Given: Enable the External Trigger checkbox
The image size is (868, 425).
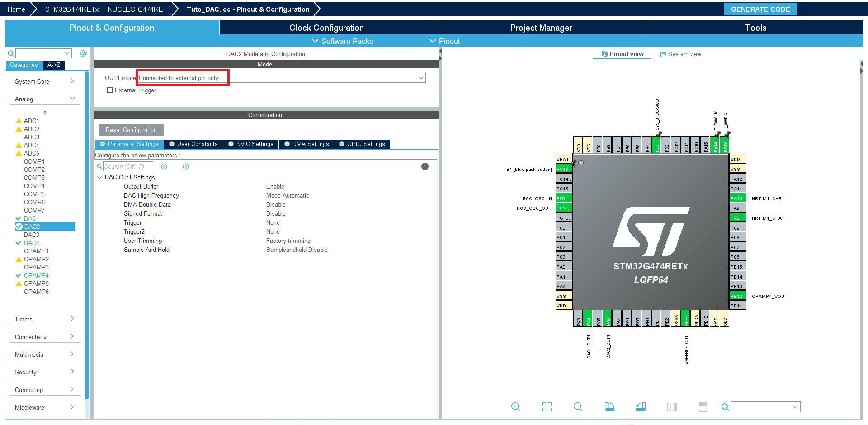Looking at the screenshot, I should pyautogui.click(x=110, y=90).
